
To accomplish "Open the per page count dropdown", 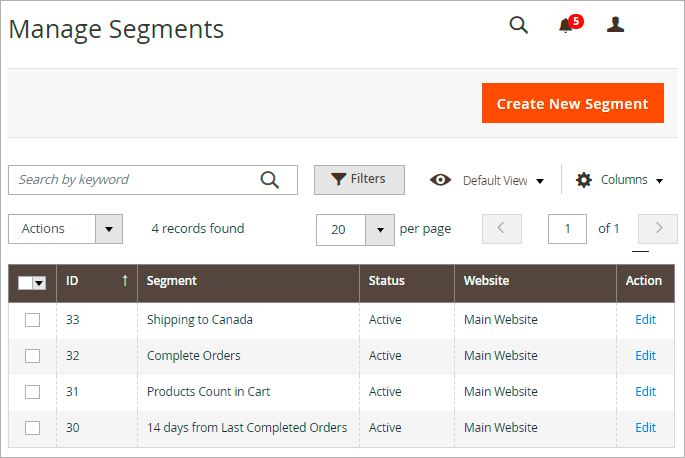I will click(x=380, y=229).
